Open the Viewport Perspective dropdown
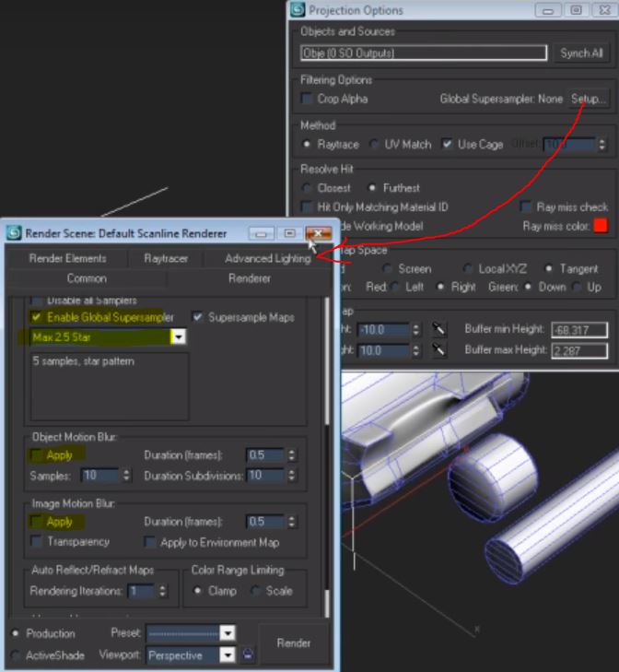Screen dimensions: 619x672 coord(227,654)
